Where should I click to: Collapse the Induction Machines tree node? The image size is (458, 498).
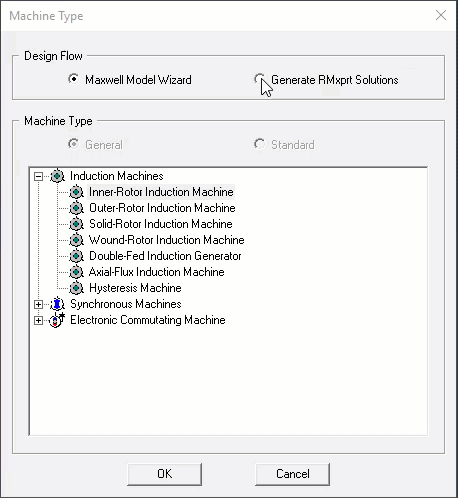point(38,176)
